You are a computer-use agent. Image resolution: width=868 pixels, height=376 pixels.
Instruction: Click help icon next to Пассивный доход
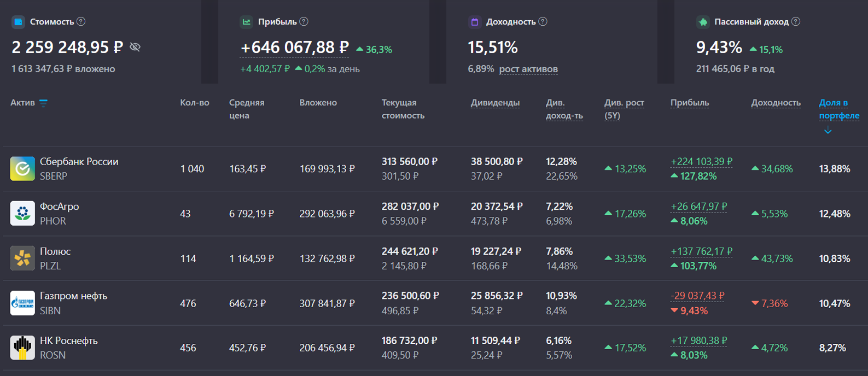(x=796, y=22)
